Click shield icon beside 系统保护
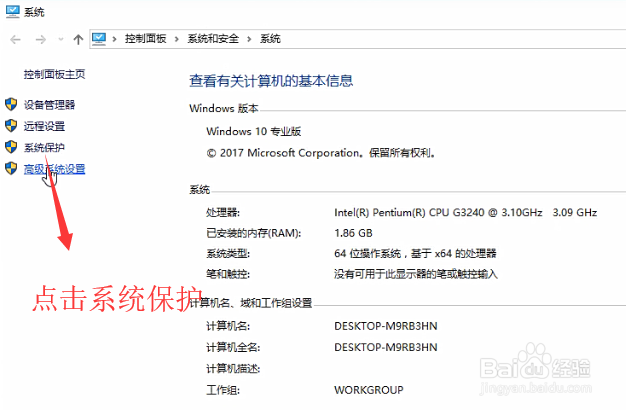This screenshot has width=626, height=410. [x=11, y=147]
